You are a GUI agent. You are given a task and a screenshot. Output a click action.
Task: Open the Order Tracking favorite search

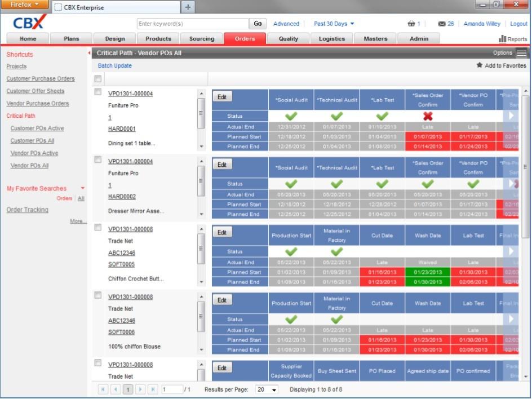point(28,210)
